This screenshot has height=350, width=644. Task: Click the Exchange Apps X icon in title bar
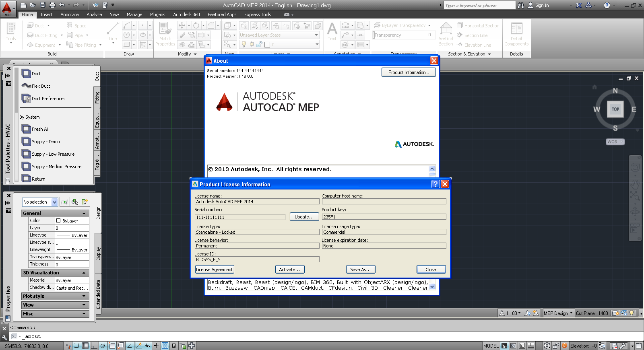click(x=579, y=5)
